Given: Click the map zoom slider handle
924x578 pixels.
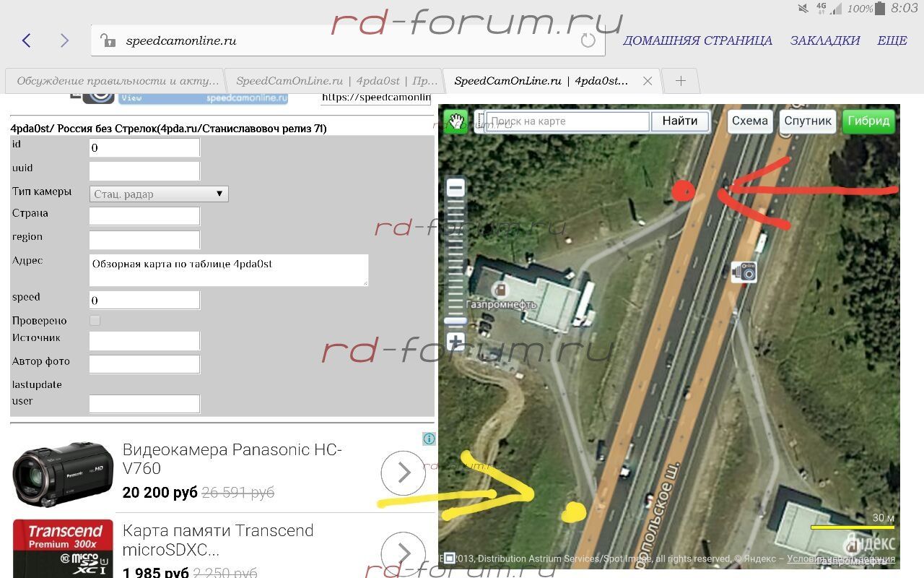Looking at the screenshot, I should coord(456,321).
